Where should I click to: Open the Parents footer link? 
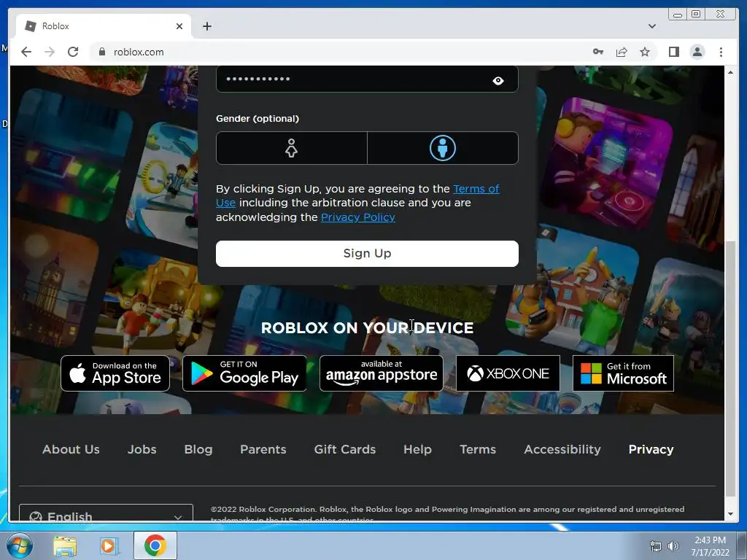pos(263,449)
